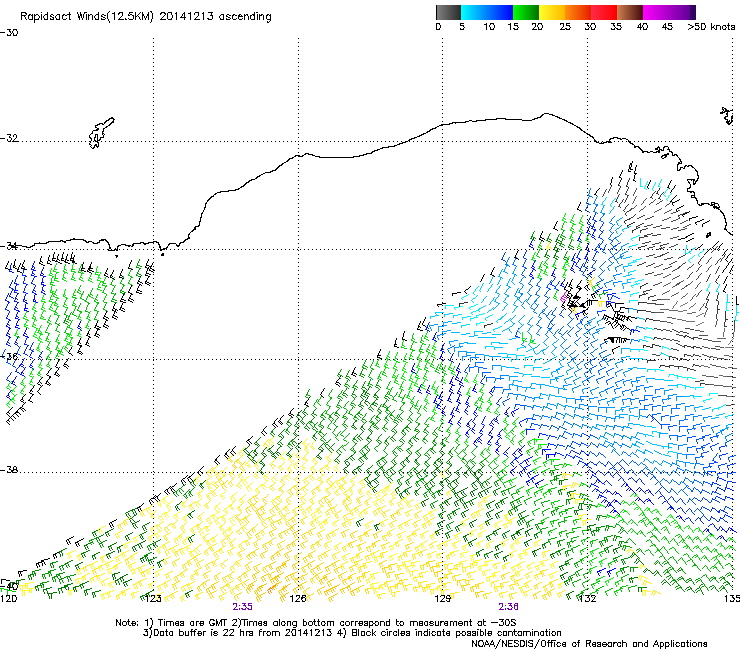Click the 'Data buffer is 22 hrs' note line

tap(352, 633)
